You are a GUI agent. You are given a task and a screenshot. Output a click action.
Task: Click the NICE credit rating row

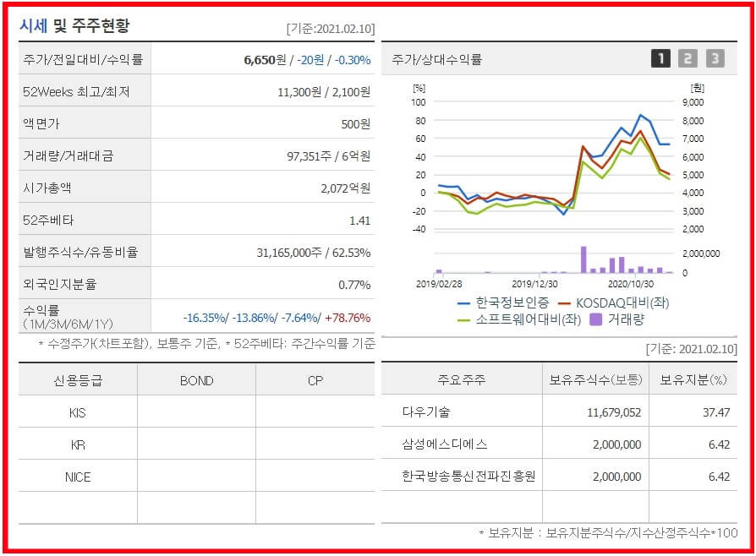197,477
